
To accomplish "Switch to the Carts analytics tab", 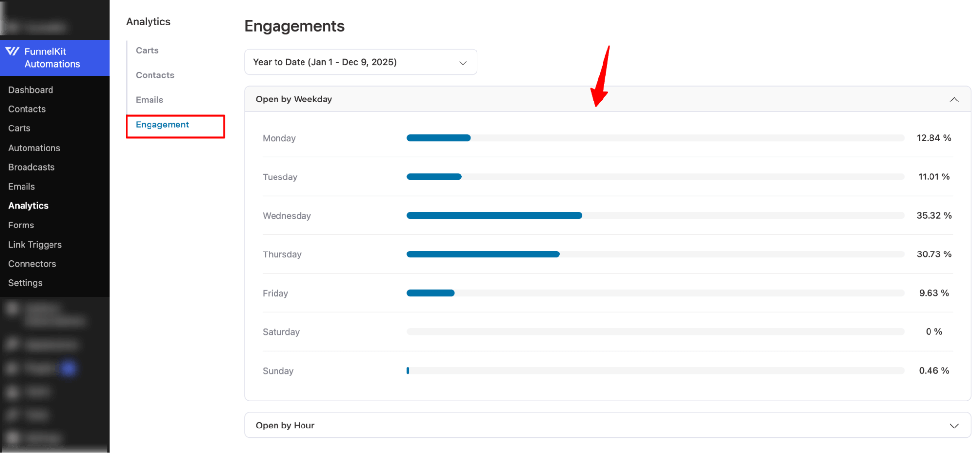I will pyautogui.click(x=147, y=50).
